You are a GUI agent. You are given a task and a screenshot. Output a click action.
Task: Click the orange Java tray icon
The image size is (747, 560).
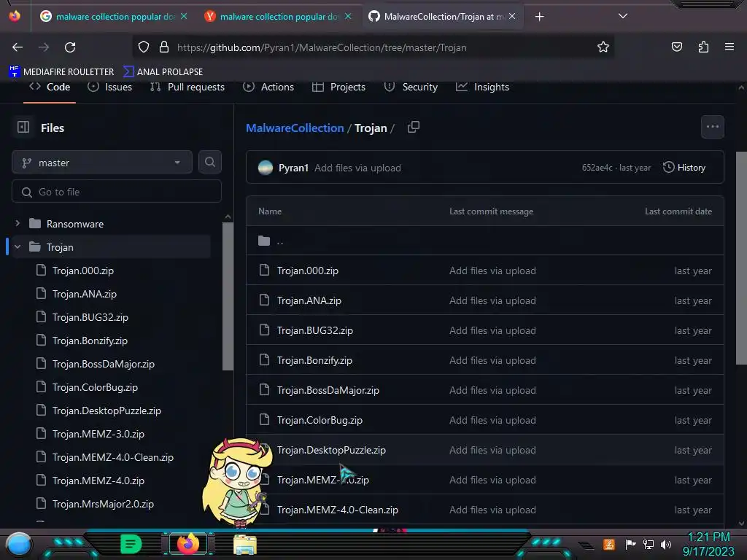tap(609, 544)
